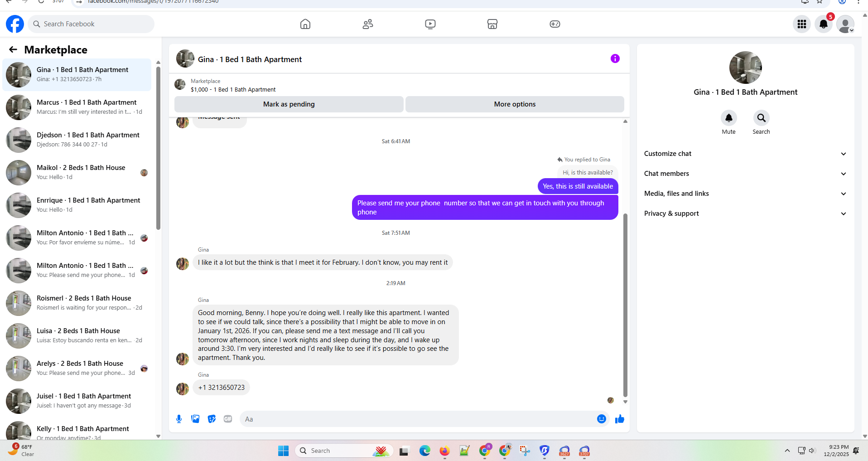Screen dimensions: 868x461
Task: Open the account profile avatar menu
Action: click(x=845, y=24)
